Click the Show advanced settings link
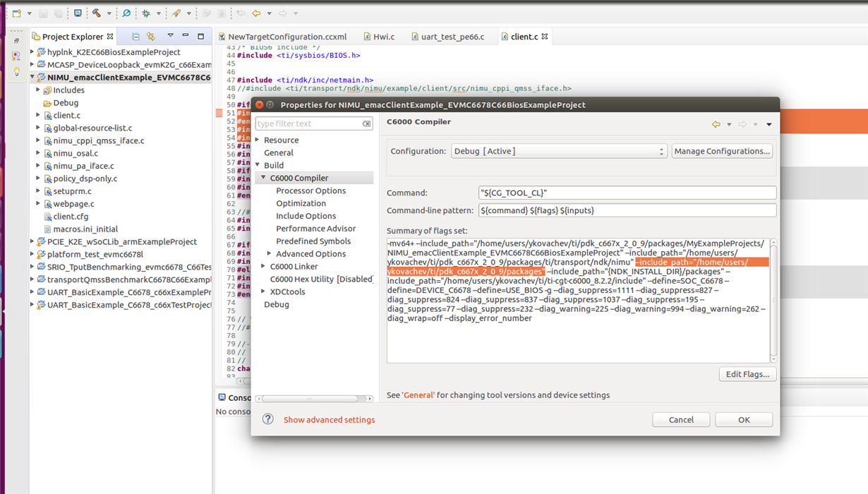 (x=330, y=420)
